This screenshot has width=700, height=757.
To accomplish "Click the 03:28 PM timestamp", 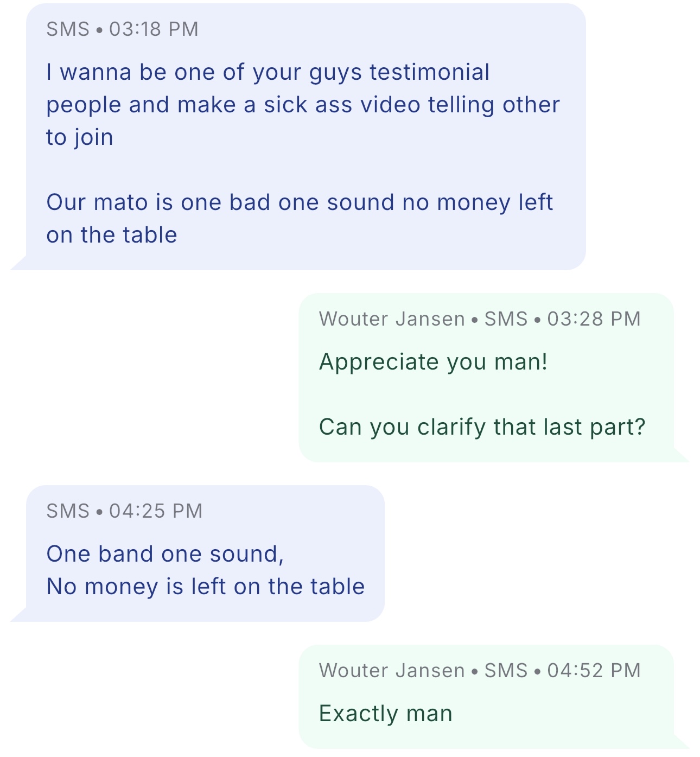I will (x=594, y=319).
